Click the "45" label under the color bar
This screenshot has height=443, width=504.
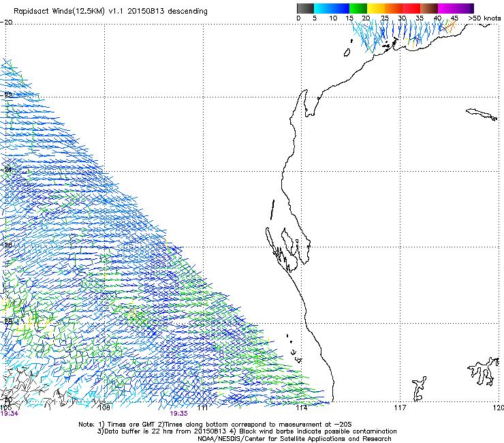(x=454, y=18)
